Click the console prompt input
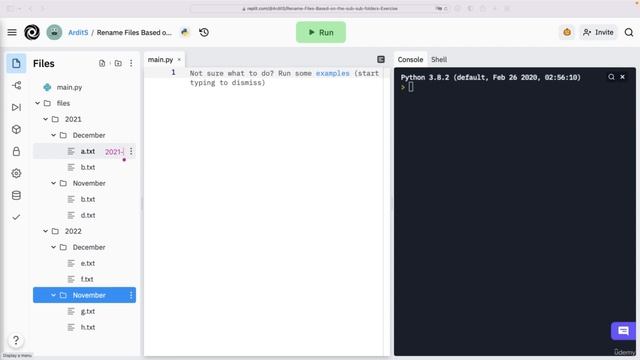This screenshot has width=640, height=360. click(x=411, y=87)
